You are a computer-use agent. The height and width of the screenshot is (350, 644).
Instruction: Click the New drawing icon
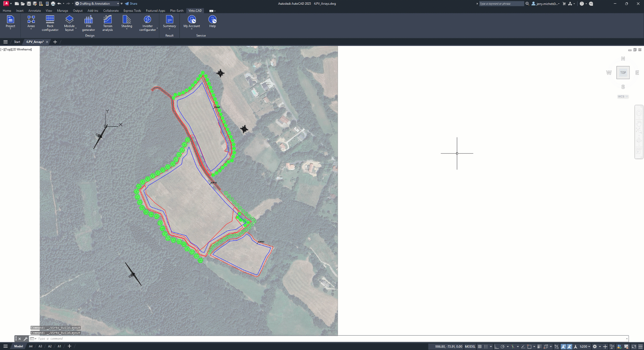[x=17, y=4]
